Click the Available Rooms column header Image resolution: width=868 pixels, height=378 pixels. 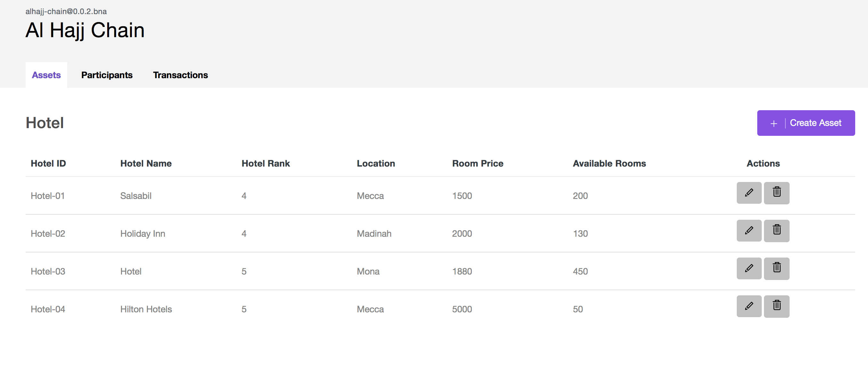tap(609, 163)
